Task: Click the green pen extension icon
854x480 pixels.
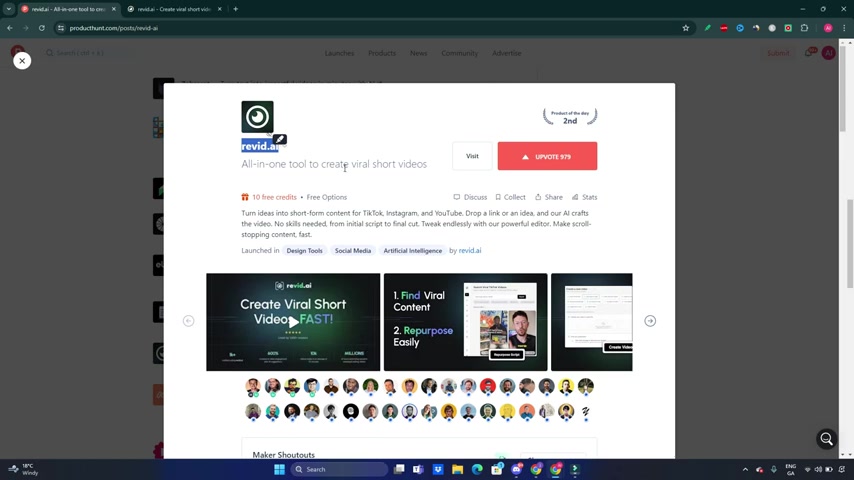Action: point(707,28)
